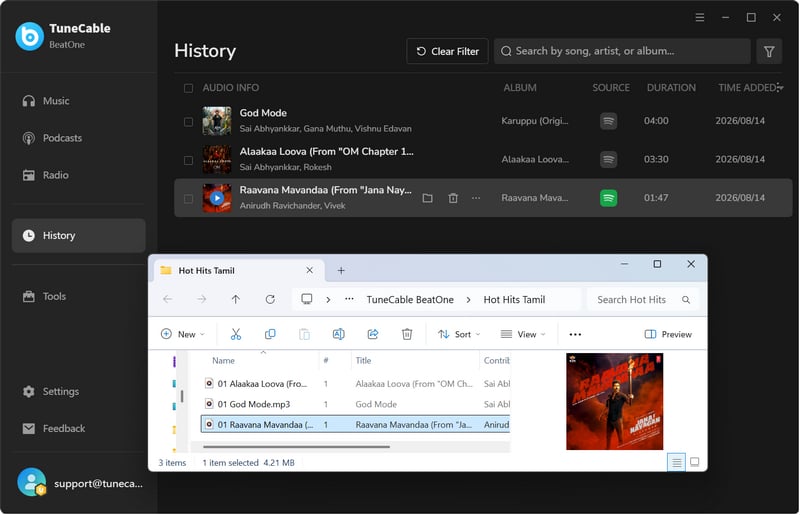Viewport: 800px width, 515px height.
Task: Click Spotify source icon for Alaakaa Loova
Action: [x=608, y=159]
